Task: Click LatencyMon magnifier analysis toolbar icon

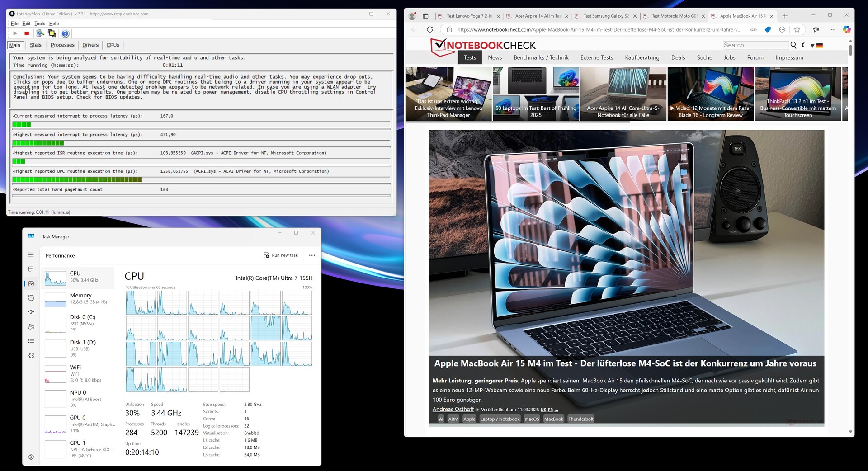Action: [x=40, y=33]
